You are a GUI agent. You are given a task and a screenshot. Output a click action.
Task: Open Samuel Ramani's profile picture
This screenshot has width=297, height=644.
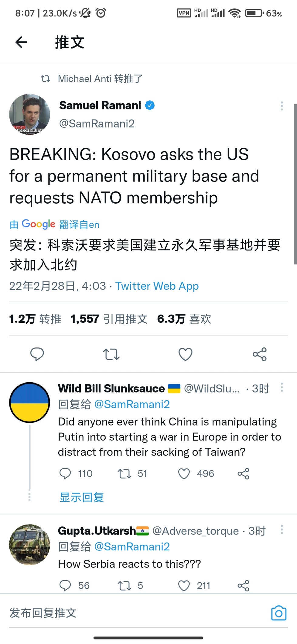30,114
